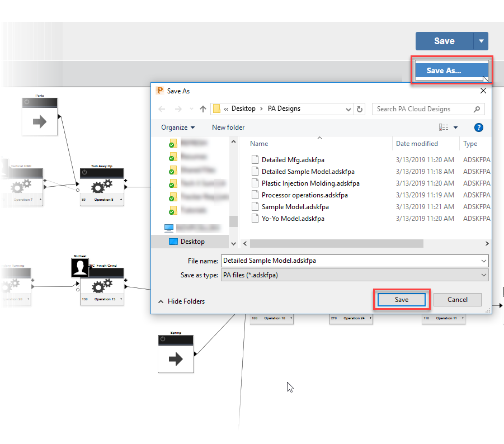Screen dimensions: 504x444
Task: Click the search magnifier icon
Action: (476, 108)
